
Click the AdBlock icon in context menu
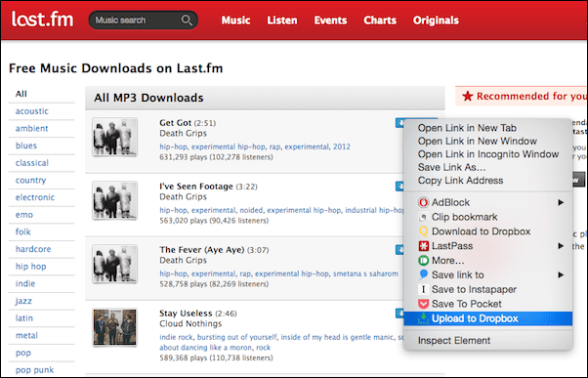tap(423, 202)
